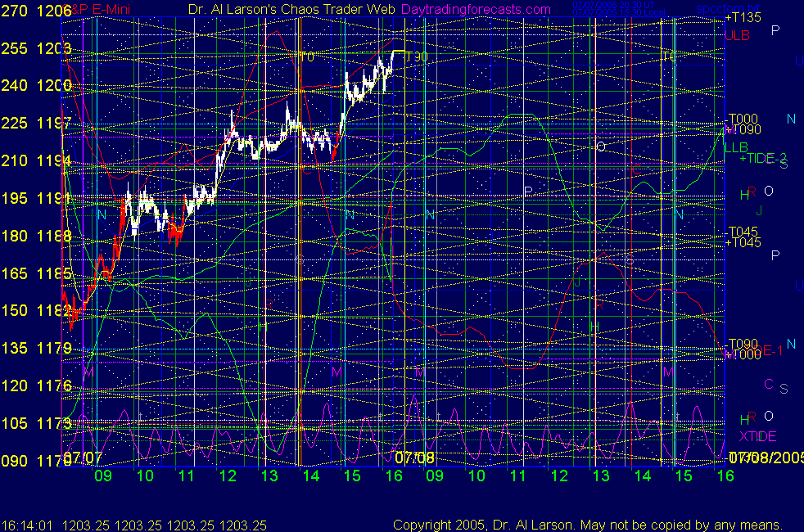Click the "090 1170" price scale label
Screen dimensions: 804x532
(x=36, y=461)
